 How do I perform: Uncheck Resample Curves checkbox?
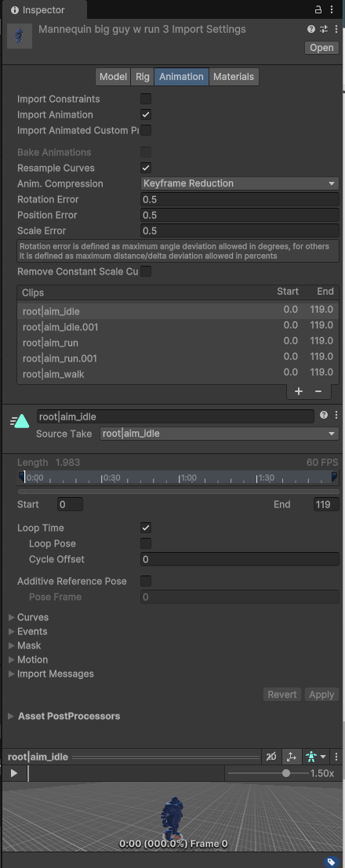[x=146, y=168]
